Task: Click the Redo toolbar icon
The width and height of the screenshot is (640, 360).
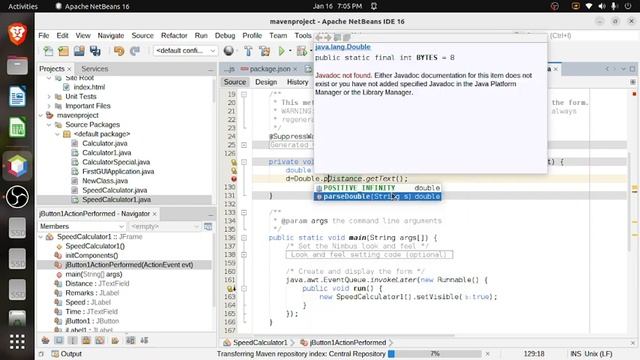Action: (x=135, y=51)
